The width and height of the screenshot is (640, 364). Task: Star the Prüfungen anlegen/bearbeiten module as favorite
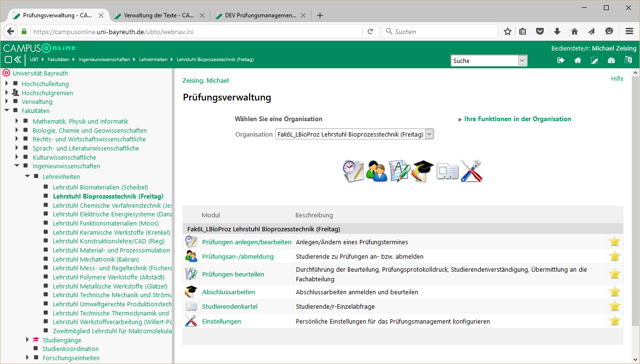pyautogui.click(x=614, y=241)
